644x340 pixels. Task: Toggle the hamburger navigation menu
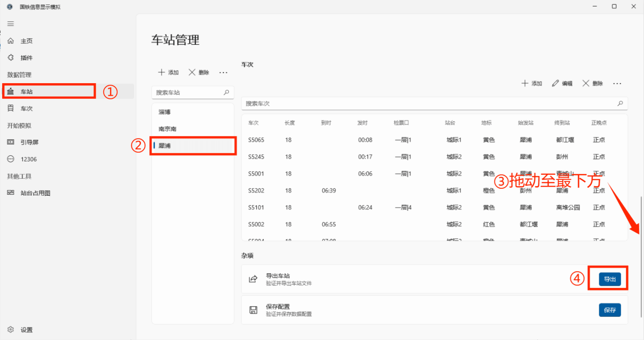pos(11,24)
